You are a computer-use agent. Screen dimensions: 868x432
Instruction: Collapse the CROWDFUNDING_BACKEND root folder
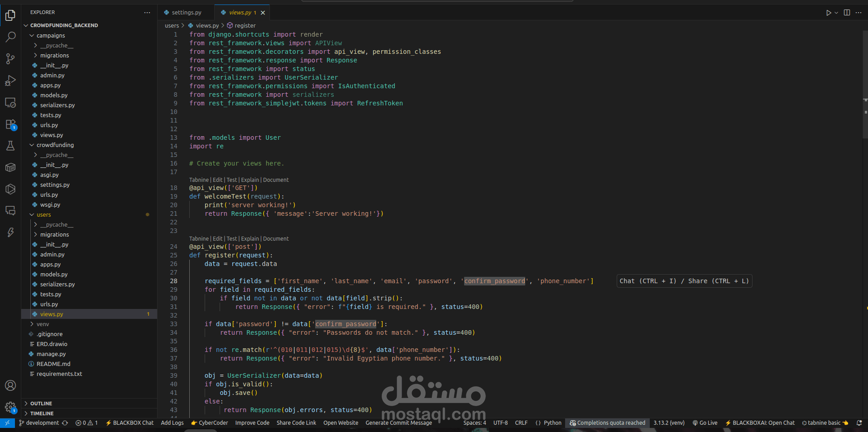[89, 25]
